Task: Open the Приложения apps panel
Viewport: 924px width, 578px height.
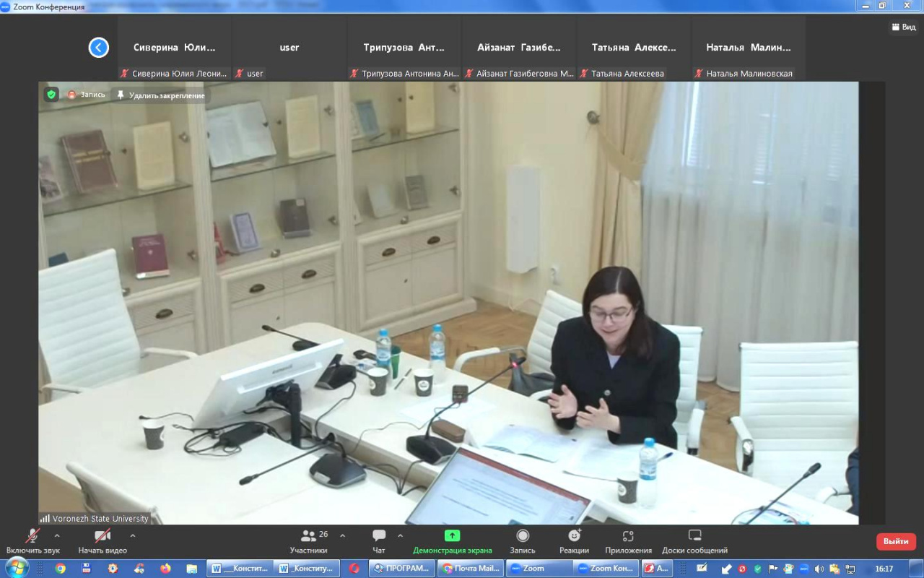Action: point(628,536)
